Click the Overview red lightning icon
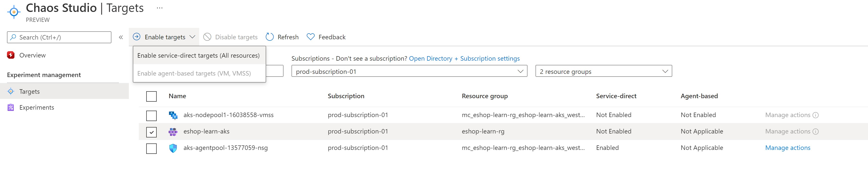The height and width of the screenshot is (174, 868). point(11,55)
